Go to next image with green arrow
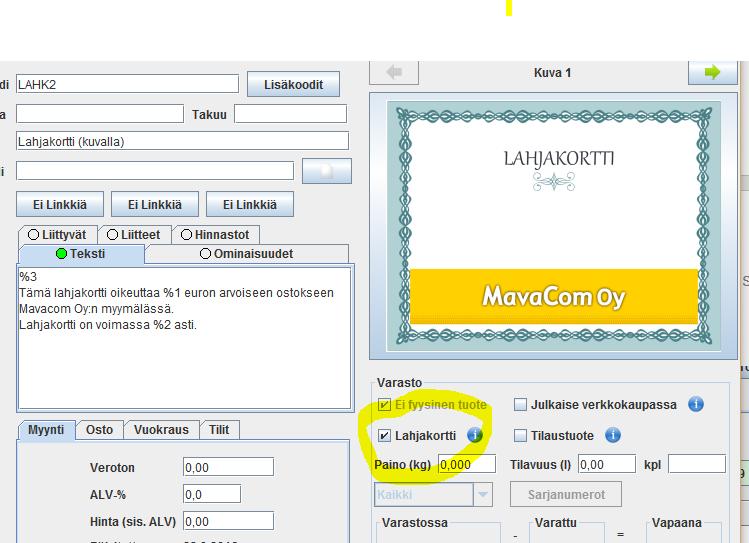The image size is (749, 543). pos(712,73)
